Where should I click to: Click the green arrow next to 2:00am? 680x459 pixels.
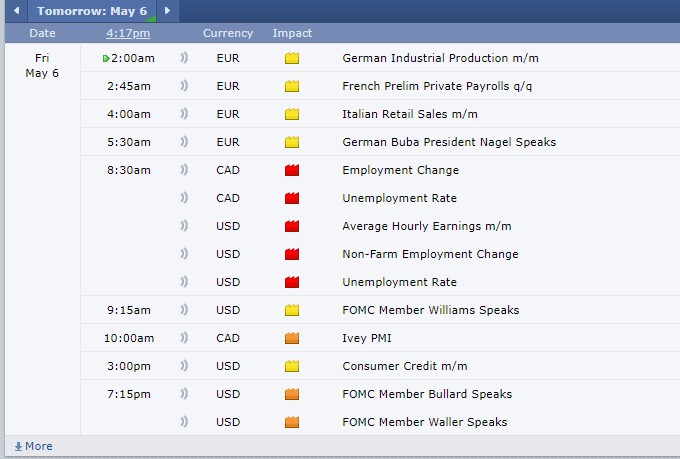[106, 58]
